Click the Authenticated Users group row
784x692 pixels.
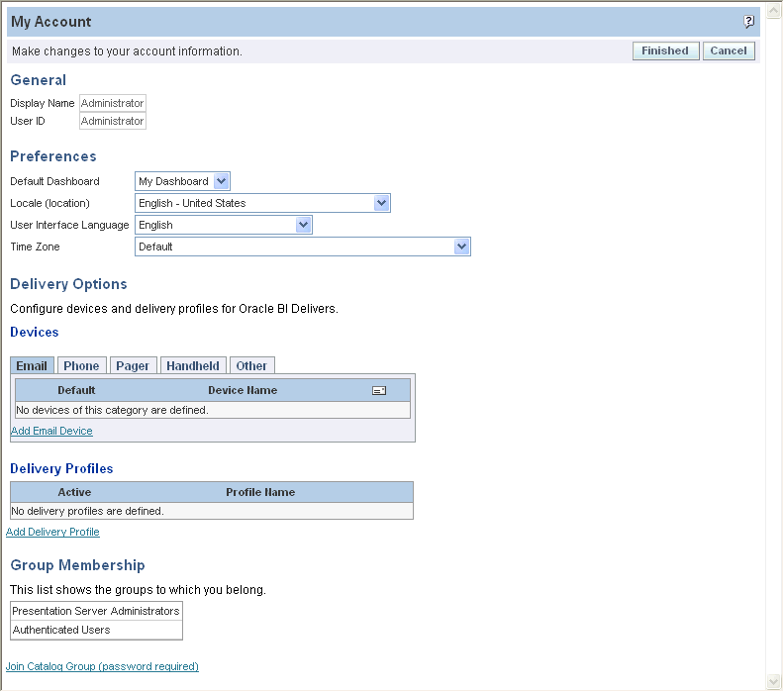pos(96,630)
